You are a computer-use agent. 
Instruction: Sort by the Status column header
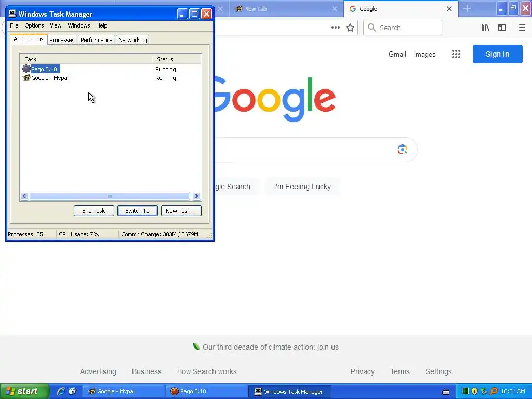pos(177,59)
